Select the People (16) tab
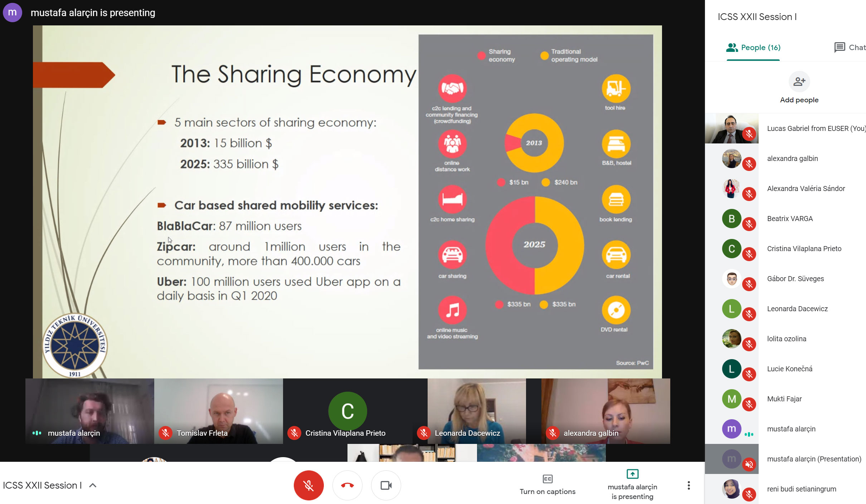 pyautogui.click(x=753, y=47)
